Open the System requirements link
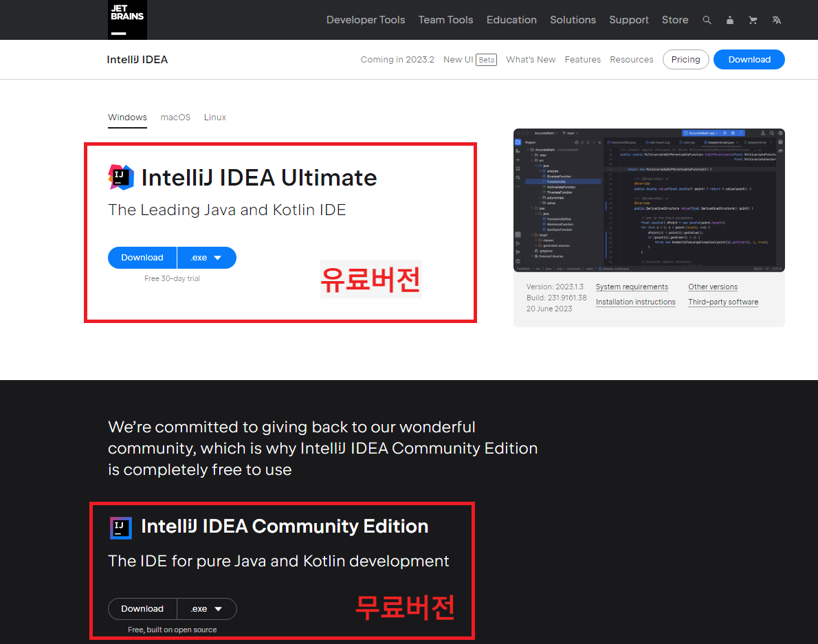Image resolution: width=818 pixels, height=644 pixels. pos(632,287)
